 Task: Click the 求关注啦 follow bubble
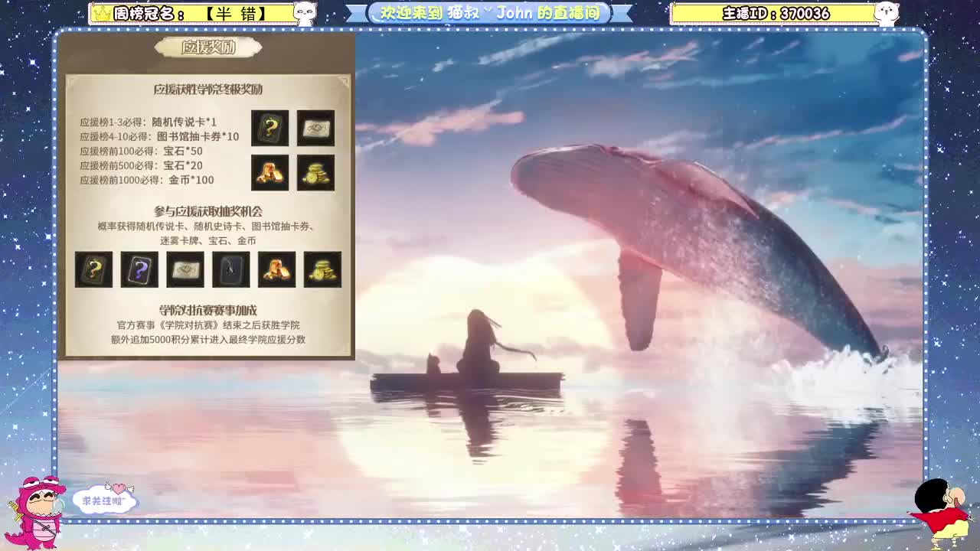[104, 500]
